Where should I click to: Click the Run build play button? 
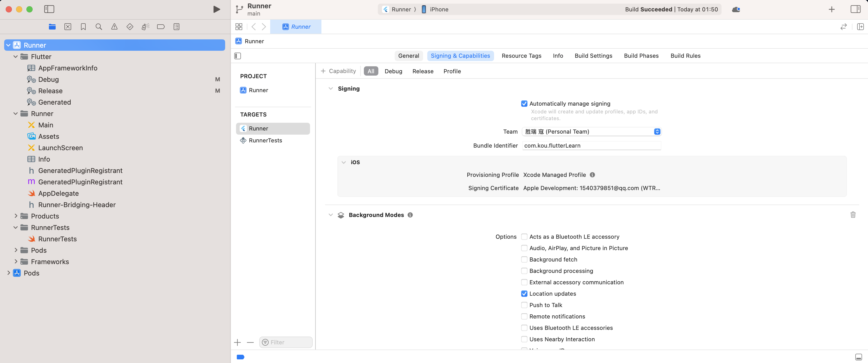217,9
